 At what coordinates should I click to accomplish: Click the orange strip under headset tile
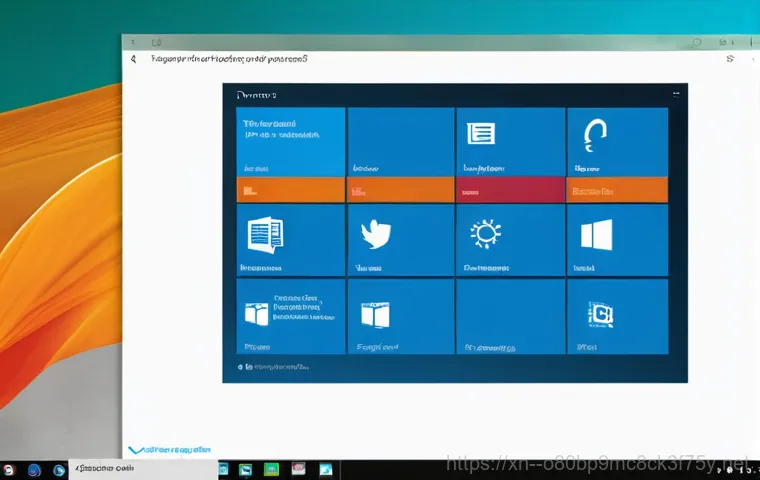coord(616,190)
